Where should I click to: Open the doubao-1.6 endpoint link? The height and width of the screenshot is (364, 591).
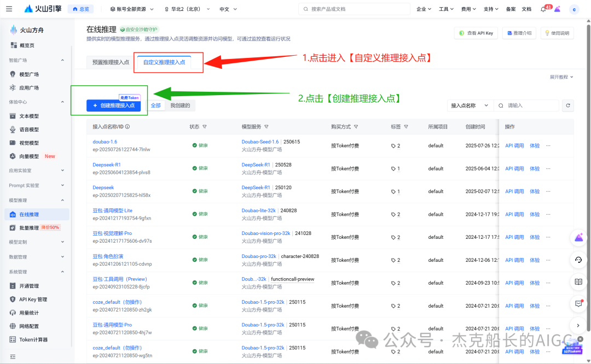[105, 142]
